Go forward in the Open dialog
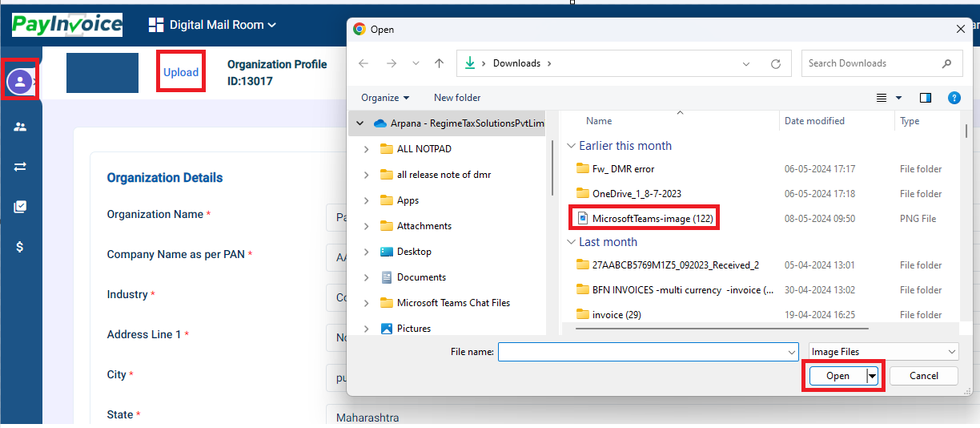Screen dimensions: 980x428 [392, 63]
